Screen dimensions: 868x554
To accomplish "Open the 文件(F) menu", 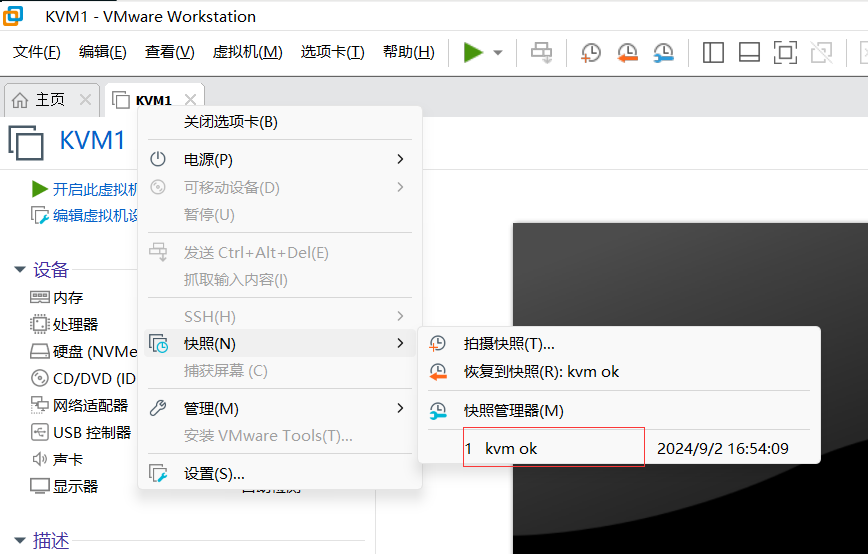I will click(x=37, y=52).
